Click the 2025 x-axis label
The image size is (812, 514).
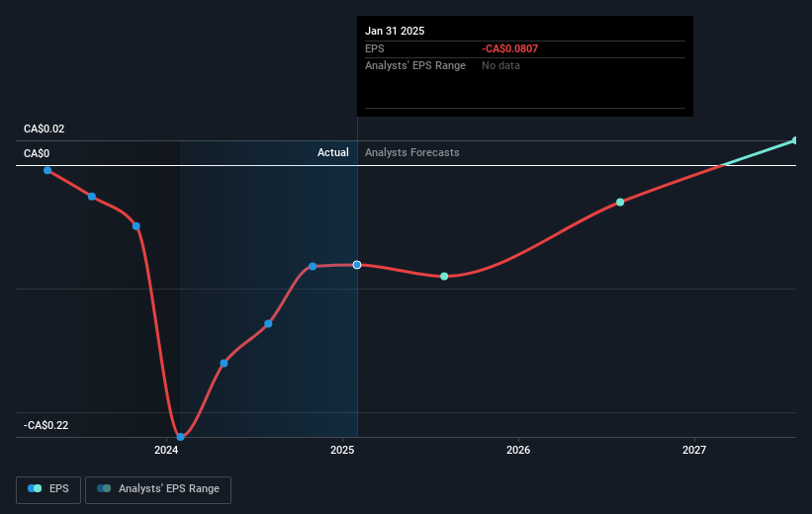342,450
